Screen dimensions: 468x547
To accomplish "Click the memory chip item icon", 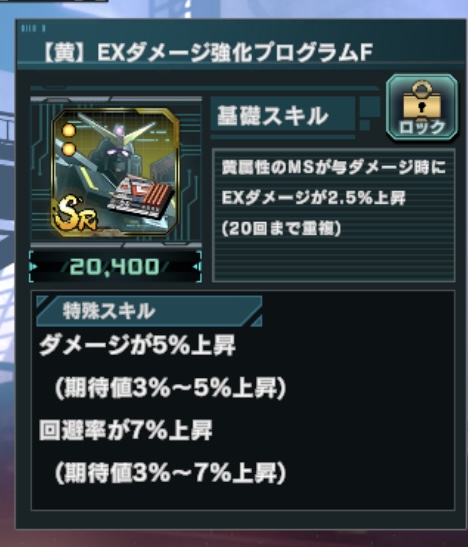I will coord(141,196).
